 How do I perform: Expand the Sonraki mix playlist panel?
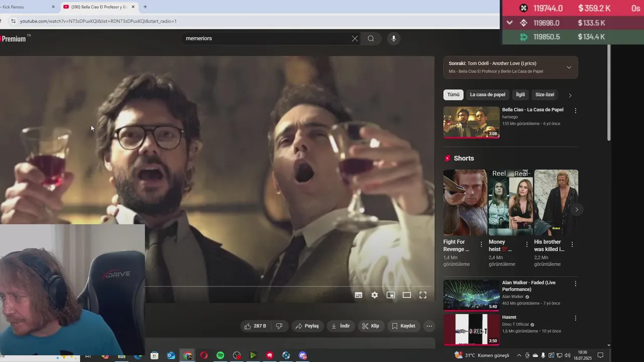click(569, 67)
